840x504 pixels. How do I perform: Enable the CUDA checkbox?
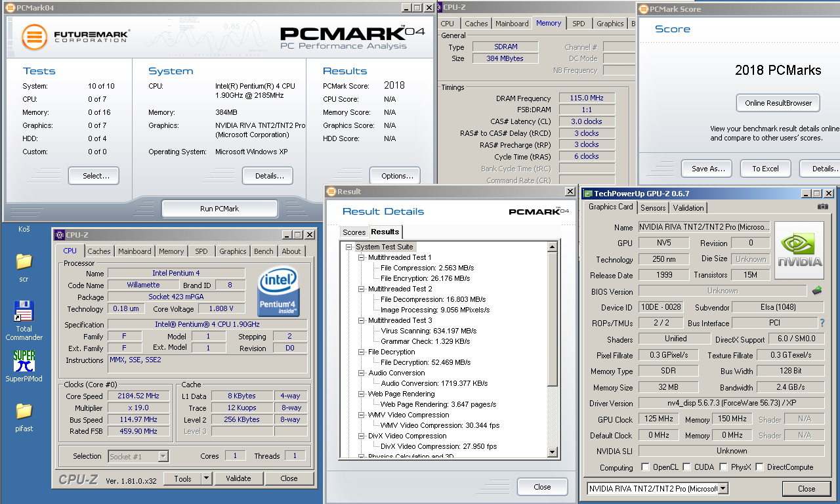click(686, 467)
